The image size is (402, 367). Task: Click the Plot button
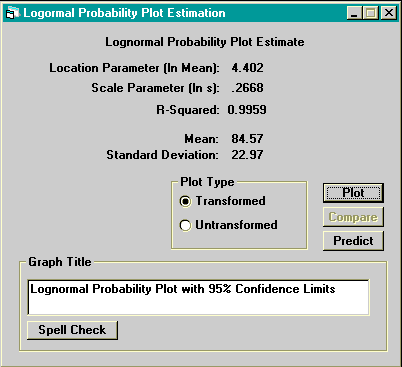tap(353, 193)
